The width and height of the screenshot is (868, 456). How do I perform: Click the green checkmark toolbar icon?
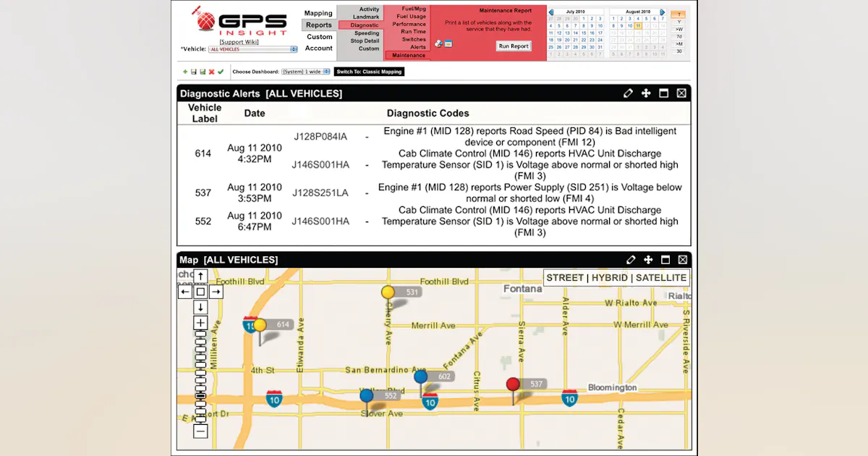pos(221,72)
